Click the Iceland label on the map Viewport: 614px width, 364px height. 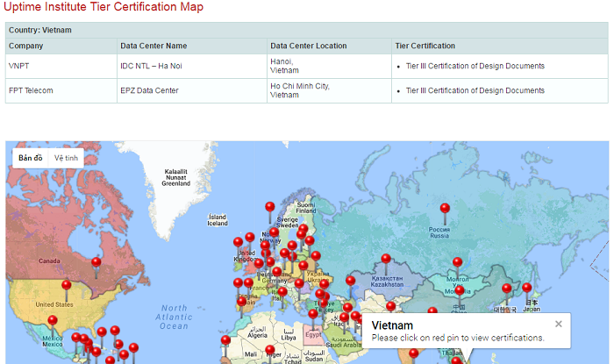[218, 220]
